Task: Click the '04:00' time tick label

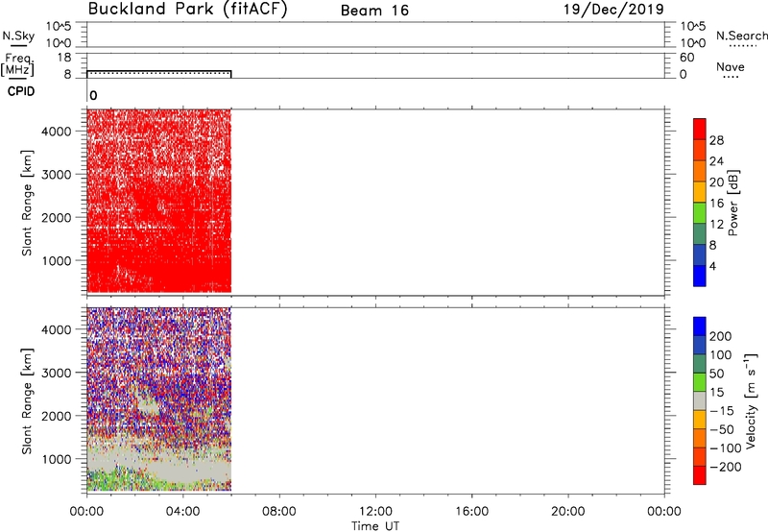Action: [182, 512]
